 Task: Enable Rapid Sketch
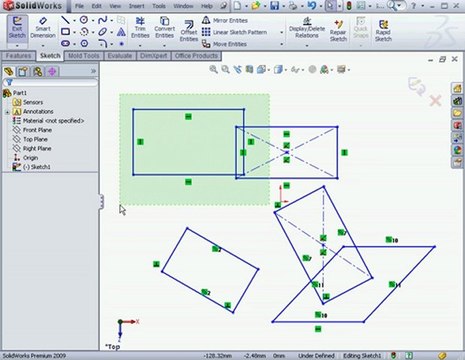point(383,30)
